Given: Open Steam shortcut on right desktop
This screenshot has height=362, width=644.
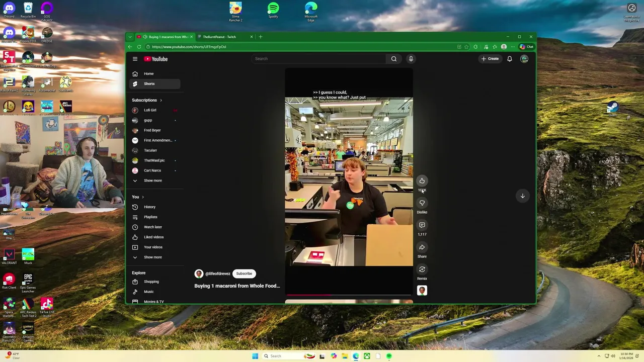Looking at the screenshot, I should (612, 108).
